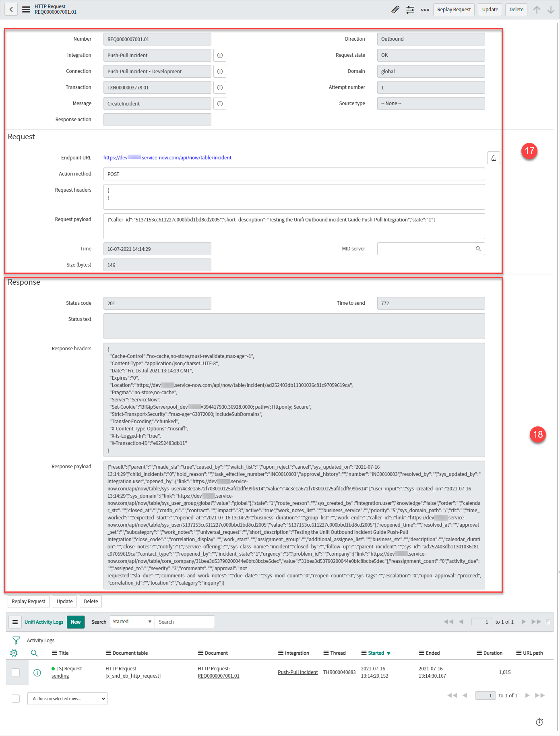This screenshot has width=560, height=736.
Task: Toggle the activity log row checkbox
Action: (x=16, y=672)
